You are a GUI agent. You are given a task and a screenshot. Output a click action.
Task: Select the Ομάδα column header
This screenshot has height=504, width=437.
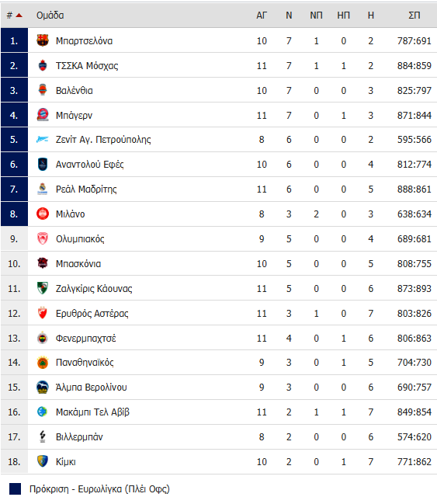tap(50, 15)
